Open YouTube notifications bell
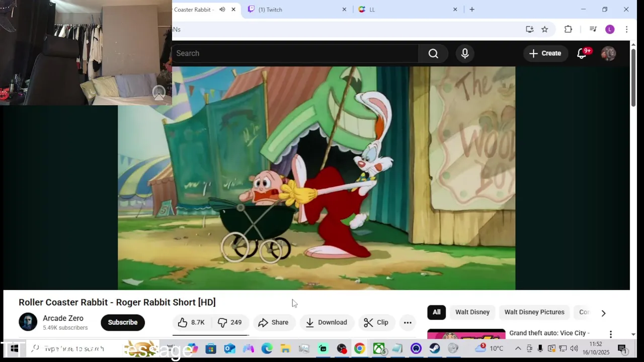 [582, 53]
